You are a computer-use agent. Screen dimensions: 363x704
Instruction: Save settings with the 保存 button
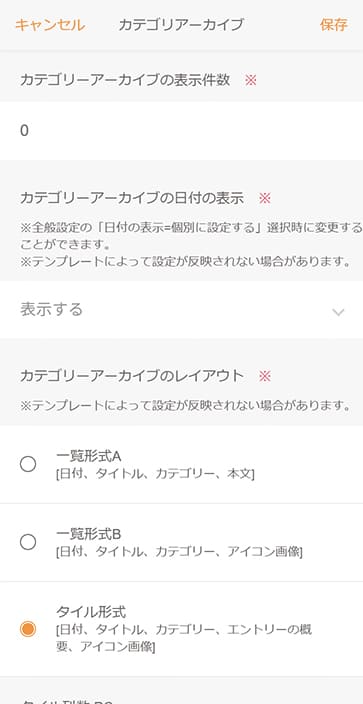[333, 25]
